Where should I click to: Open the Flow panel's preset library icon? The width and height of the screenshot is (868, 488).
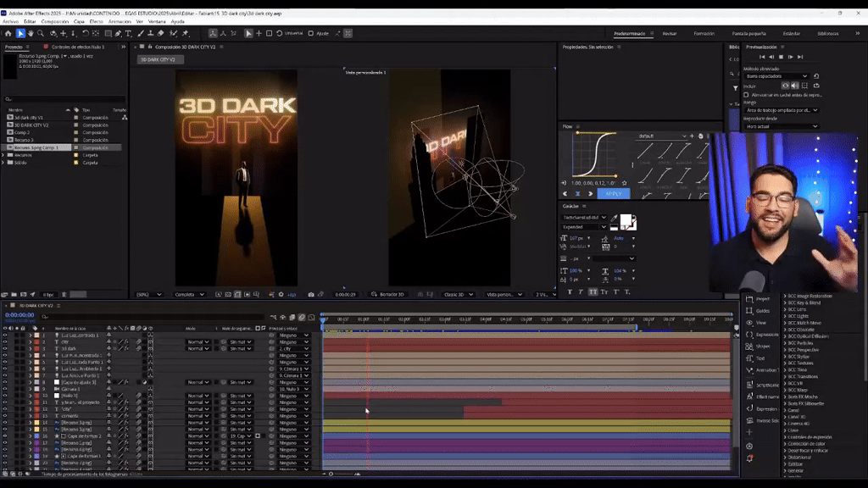[x=700, y=136]
